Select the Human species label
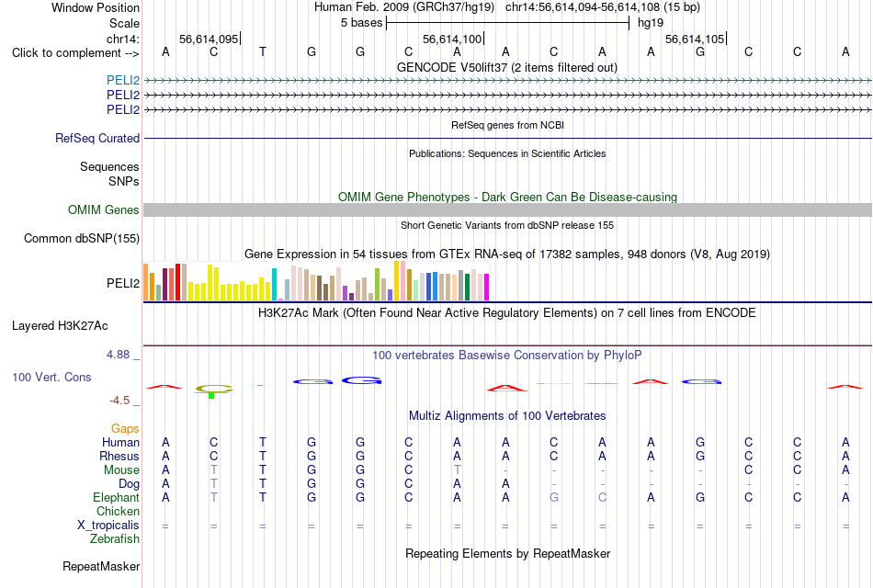 point(120,442)
